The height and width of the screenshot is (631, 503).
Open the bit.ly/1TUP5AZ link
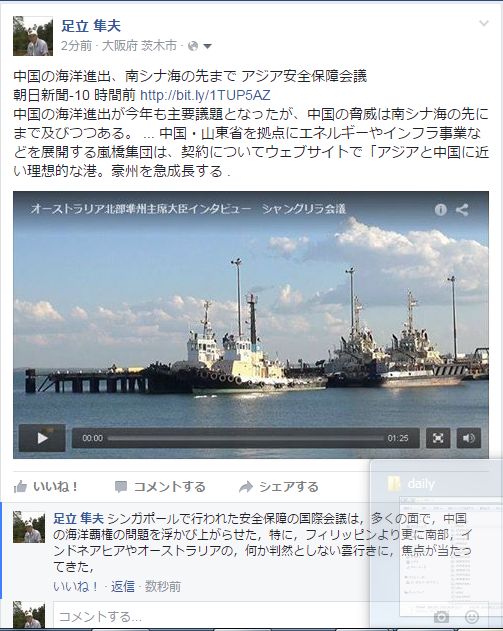point(205,95)
